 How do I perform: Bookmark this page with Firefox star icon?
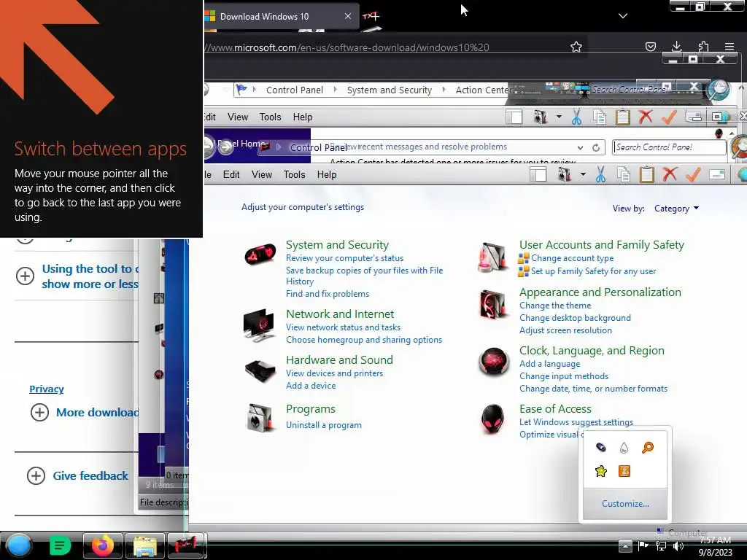(576, 47)
